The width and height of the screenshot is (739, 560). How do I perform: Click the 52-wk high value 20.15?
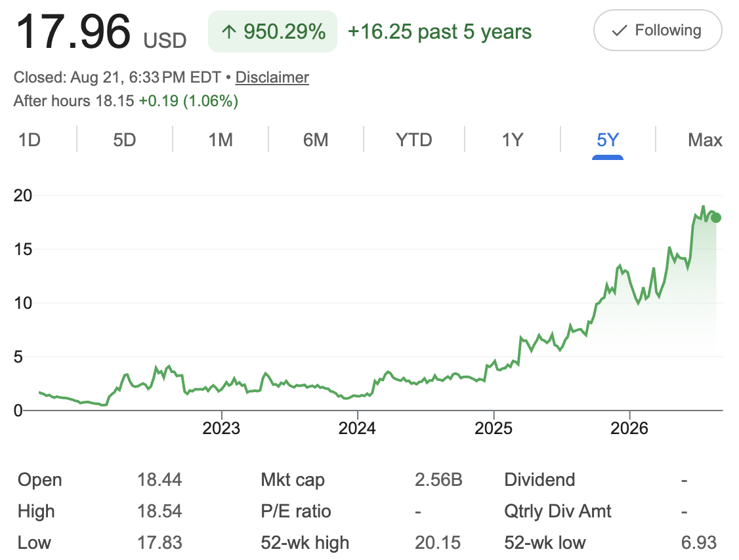point(437,542)
